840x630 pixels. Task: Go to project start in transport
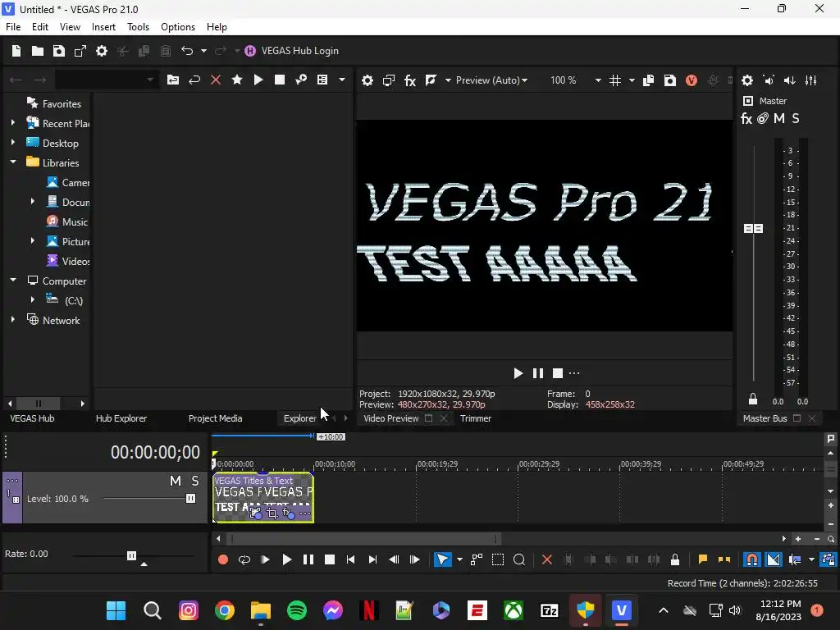(x=351, y=559)
